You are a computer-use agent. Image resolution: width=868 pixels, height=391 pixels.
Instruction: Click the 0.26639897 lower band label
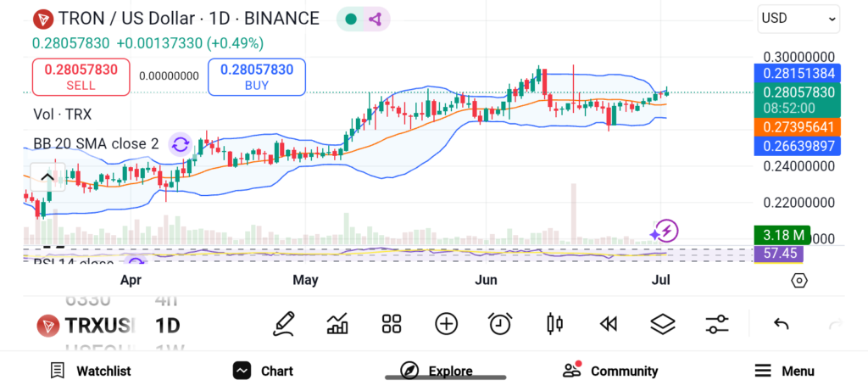tap(797, 146)
